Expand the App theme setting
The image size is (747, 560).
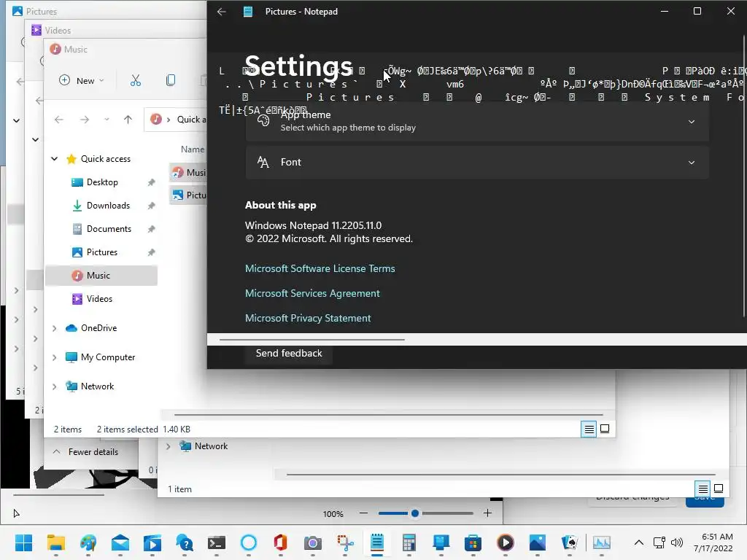tap(477, 121)
